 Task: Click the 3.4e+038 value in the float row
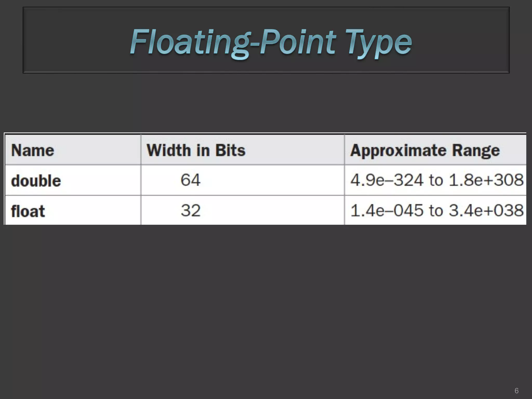pos(486,210)
